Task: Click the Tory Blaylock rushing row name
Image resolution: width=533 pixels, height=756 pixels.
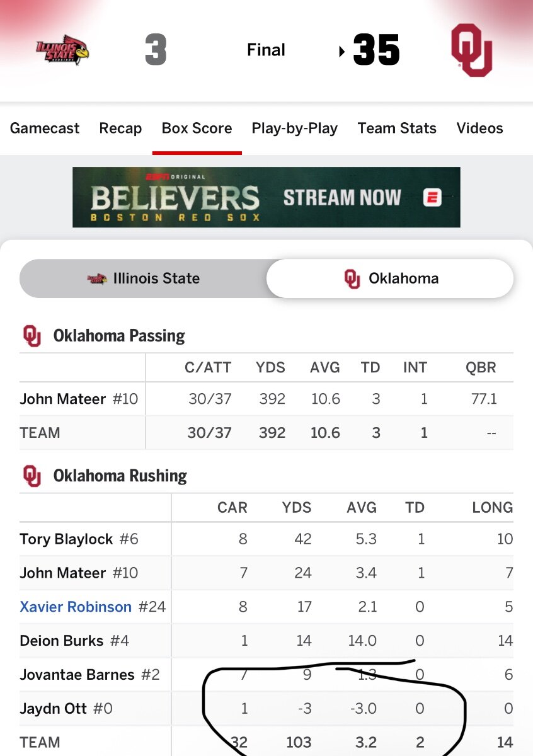Action: [x=66, y=539]
